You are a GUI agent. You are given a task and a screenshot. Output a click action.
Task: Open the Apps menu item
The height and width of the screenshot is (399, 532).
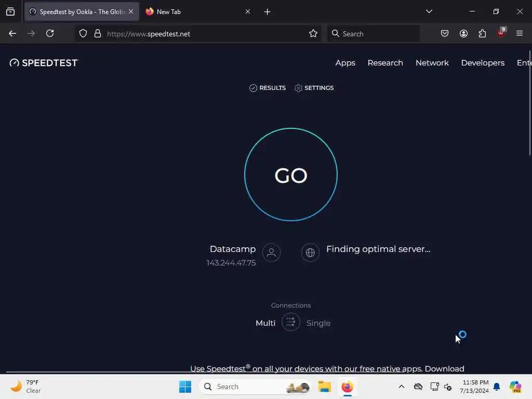(345, 63)
